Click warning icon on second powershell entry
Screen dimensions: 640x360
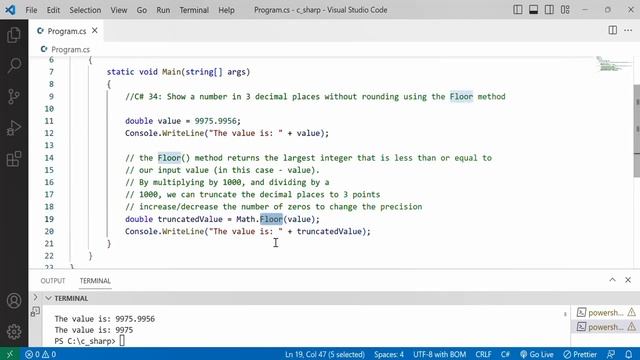631,327
